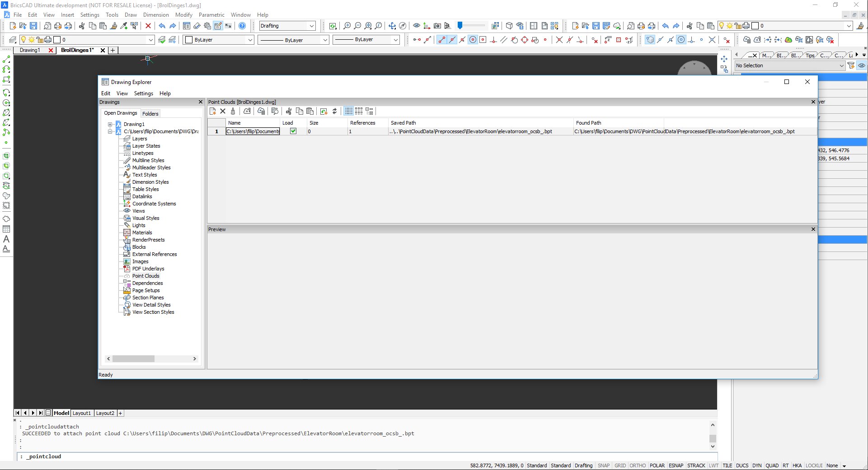Select Layers in the drawing tree

tap(140, 139)
